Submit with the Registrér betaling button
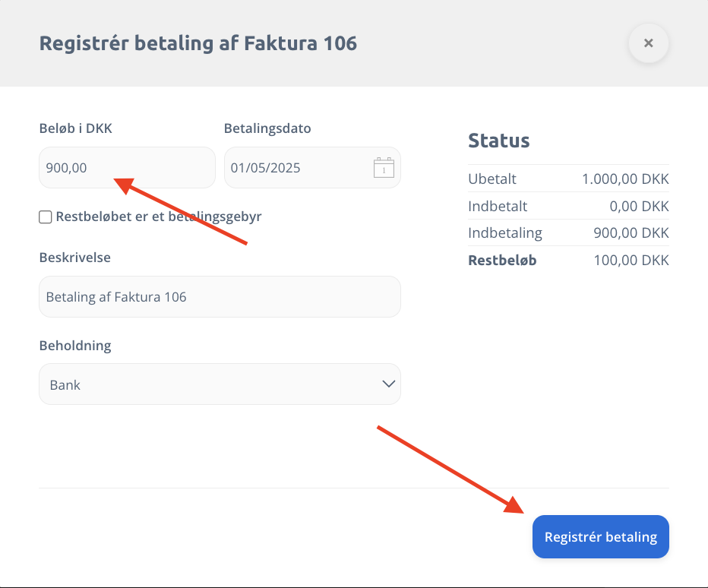708x588 pixels. click(601, 536)
